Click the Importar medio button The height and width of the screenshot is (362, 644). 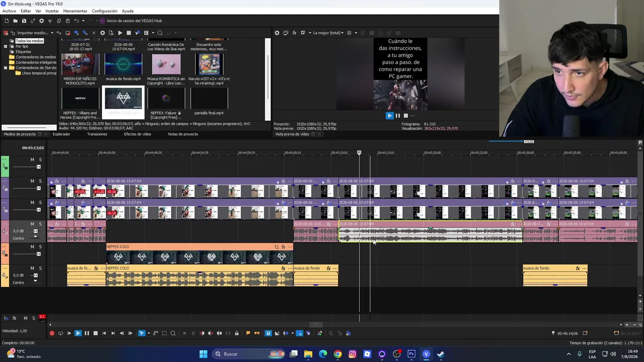[x=29, y=33]
